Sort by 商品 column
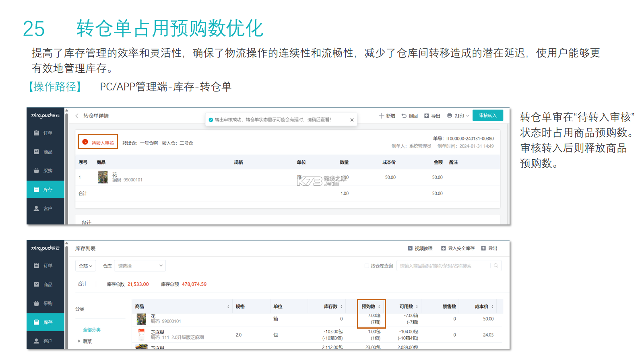 coord(228,306)
